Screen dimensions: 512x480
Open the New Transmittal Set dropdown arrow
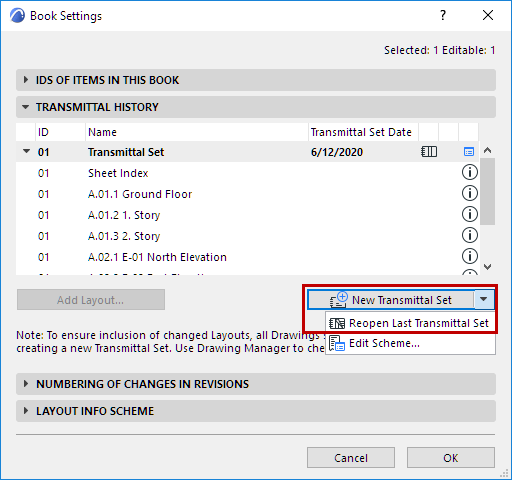click(x=484, y=299)
